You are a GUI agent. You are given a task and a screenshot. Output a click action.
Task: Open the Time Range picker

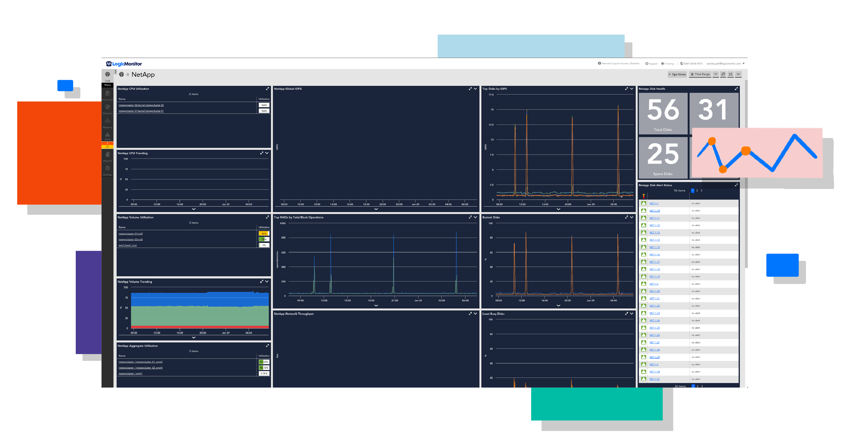(700, 75)
